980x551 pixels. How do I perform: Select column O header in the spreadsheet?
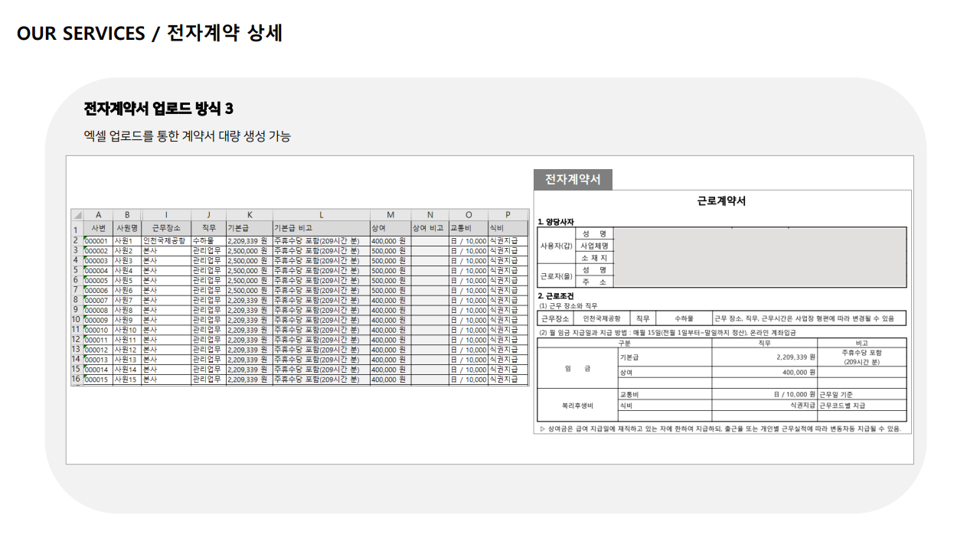pyautogui.click(x=469, y=215)
